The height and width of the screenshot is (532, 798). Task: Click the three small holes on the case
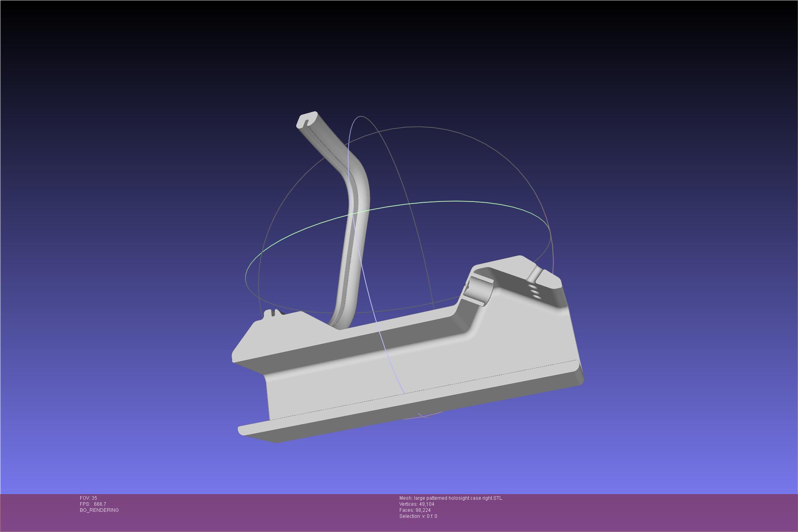(535, 292)
